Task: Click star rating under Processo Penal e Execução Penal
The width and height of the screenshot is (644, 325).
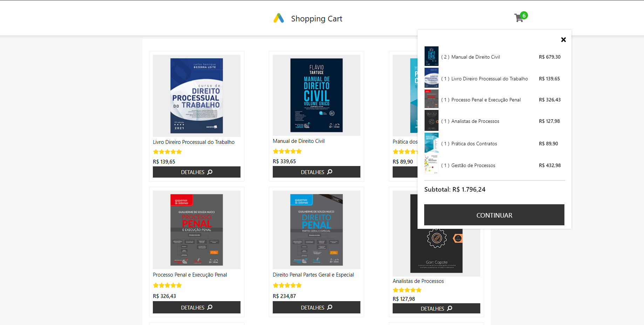Action: click(167, 285)
